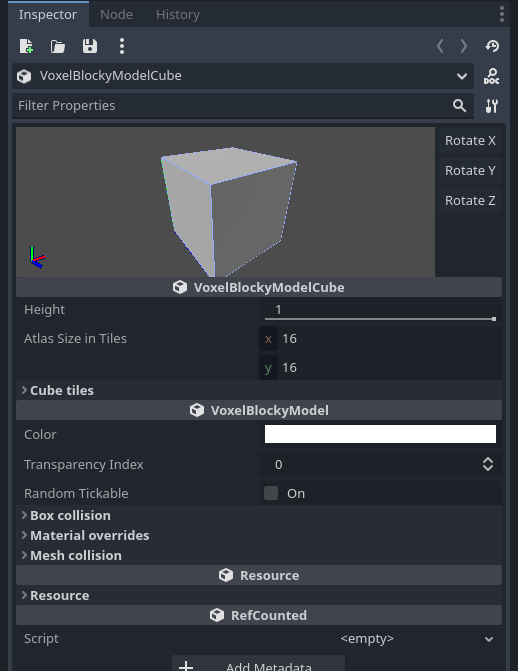Edit the Atlas Size y value
This screenshot has height=671, width=518.
pos(380,368)
